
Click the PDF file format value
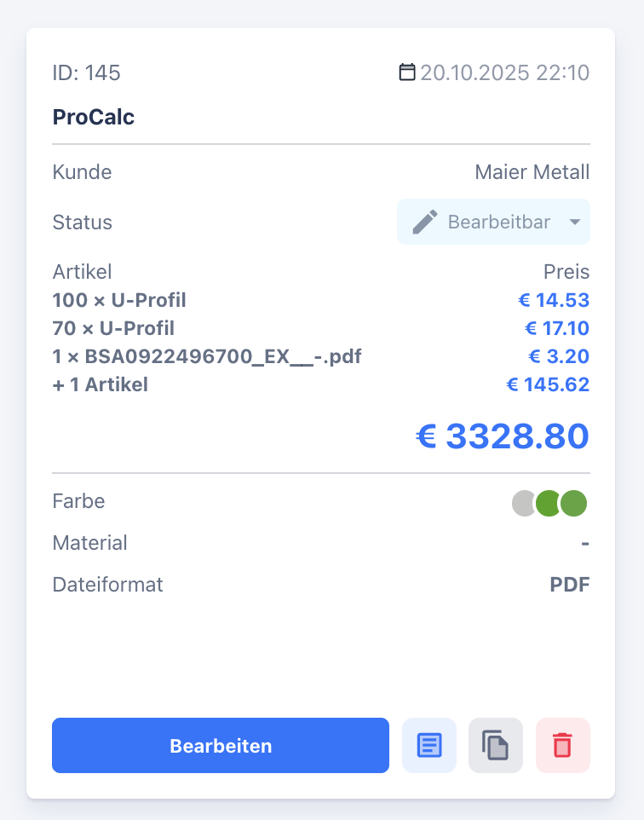coord(570,585)
